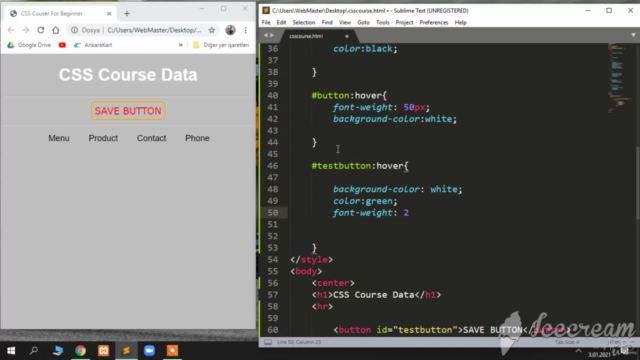Open Sublime Text Project menu
Screen dimensions: 640x360
404,22
